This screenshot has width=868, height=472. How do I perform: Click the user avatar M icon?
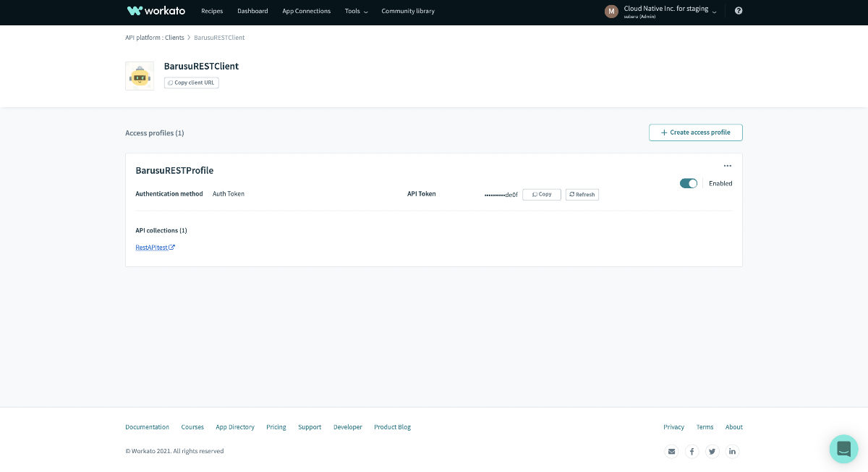612,11
